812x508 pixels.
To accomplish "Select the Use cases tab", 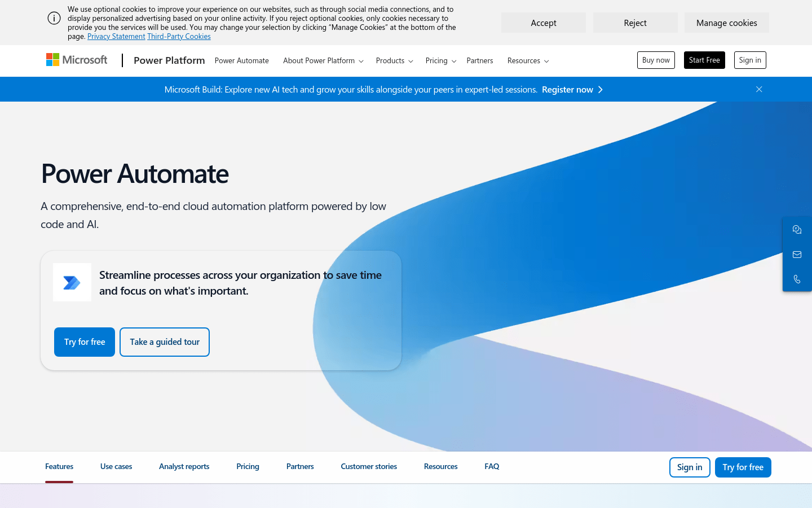I will (116, 466).
